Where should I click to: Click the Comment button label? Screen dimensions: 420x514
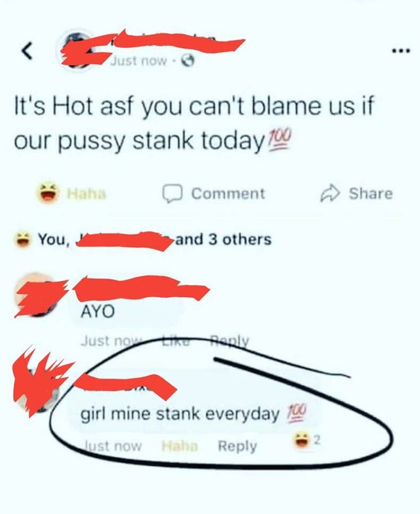[228, 193]
